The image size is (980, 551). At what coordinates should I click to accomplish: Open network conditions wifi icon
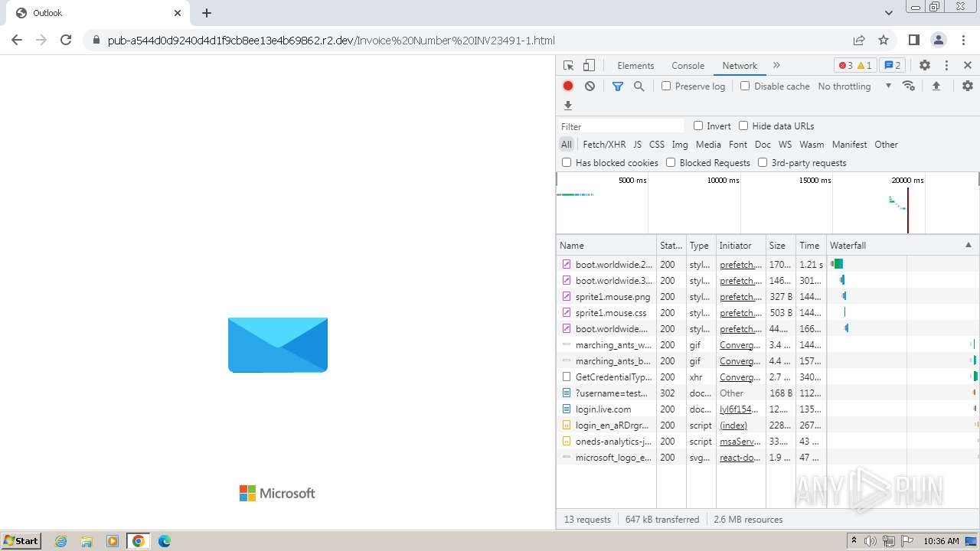(x=909, y=86)
